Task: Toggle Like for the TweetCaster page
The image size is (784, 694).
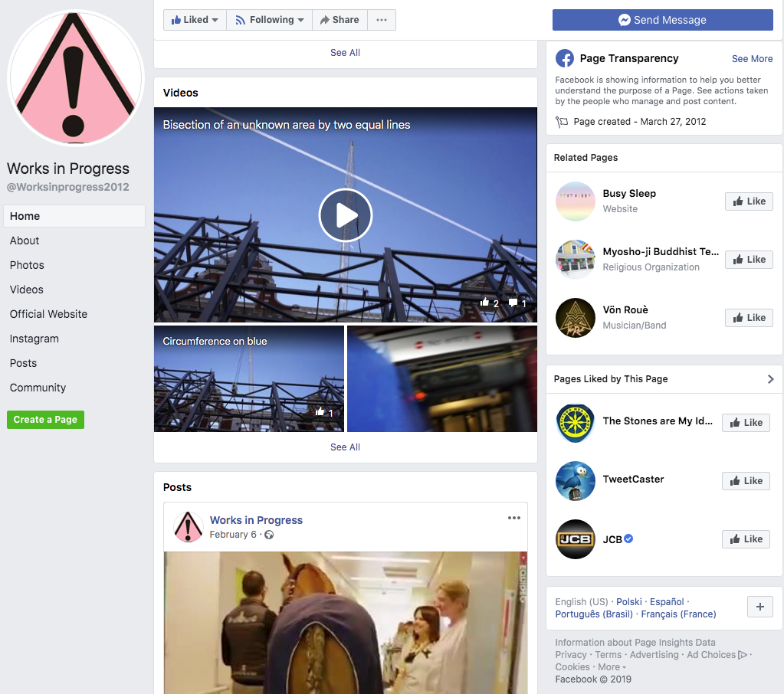Action: pos(746,481)
